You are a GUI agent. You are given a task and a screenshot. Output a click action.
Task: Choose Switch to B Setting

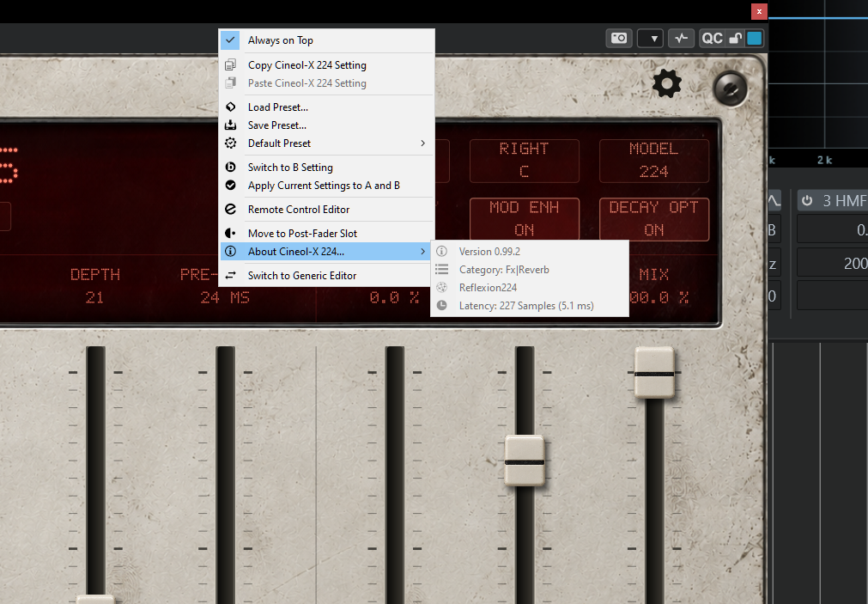pos(326,168)
